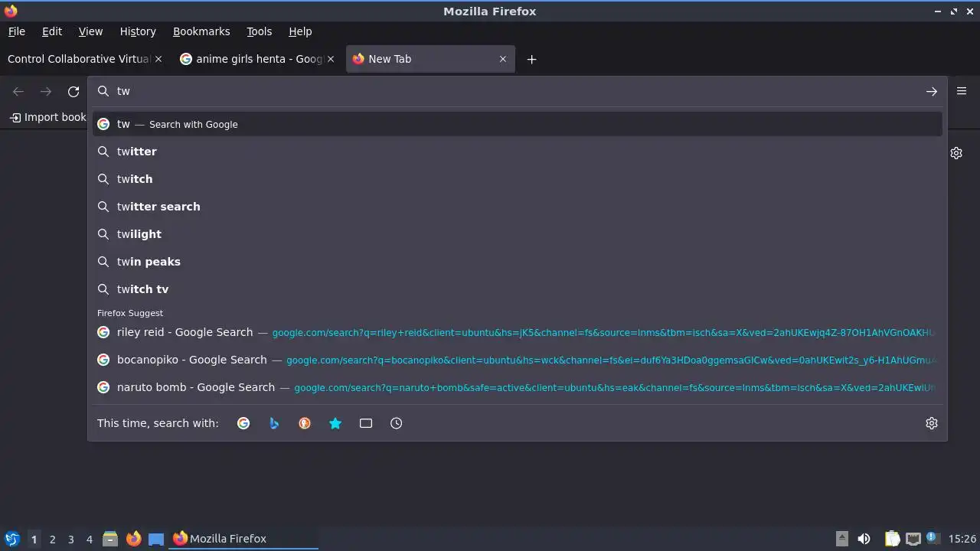The width and height of the screenshot is (980, 551).
Task: Search in History clock icon
Action: pyautogui.click(x=397, y=423)
